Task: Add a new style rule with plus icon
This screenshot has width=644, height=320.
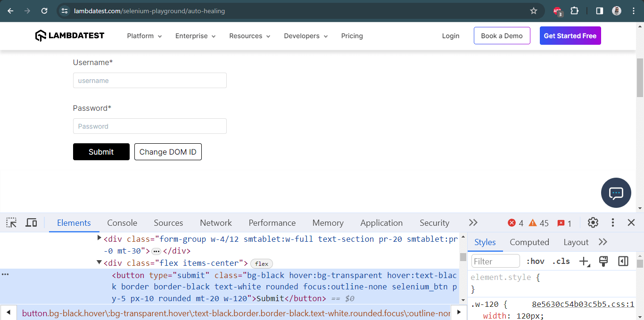Action: click(x=584, y=261)
